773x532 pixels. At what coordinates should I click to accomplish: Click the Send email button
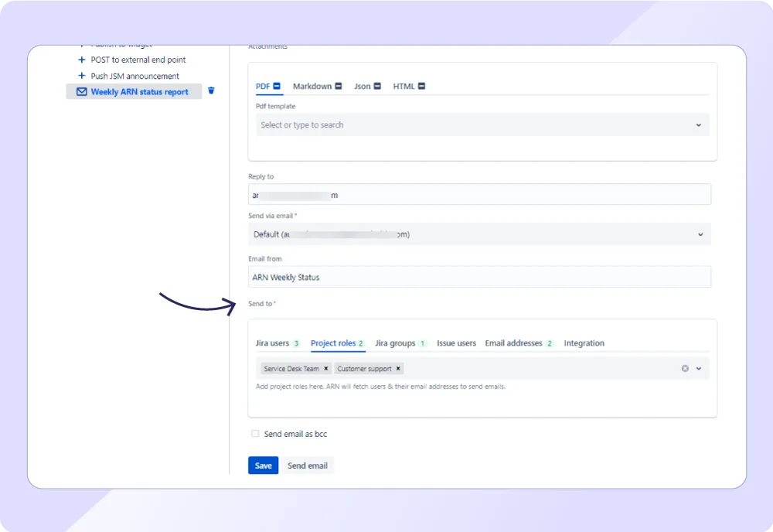click(308, 465)
